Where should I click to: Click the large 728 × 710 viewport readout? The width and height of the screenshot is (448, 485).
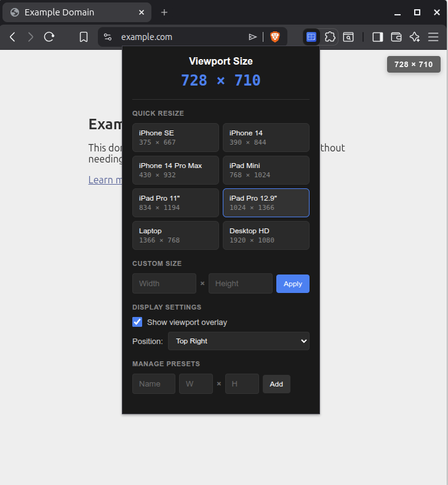pyautogui.click(x=221, y=81)
